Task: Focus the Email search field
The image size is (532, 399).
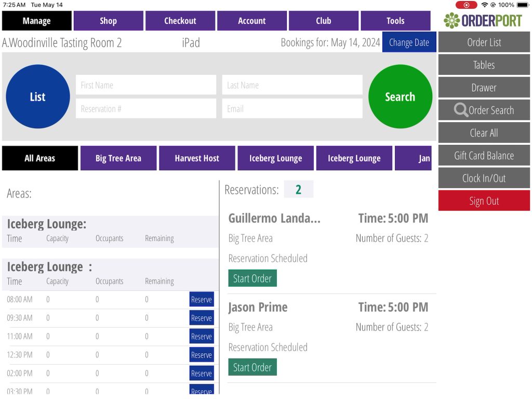Action: [x=292, y=109]
